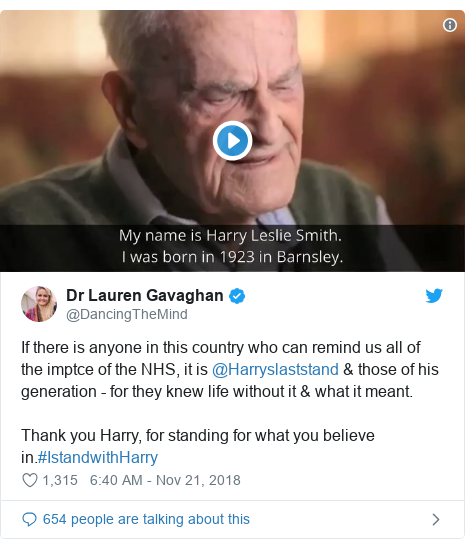Open the @Harryslaststand mention
Viewport: 465px width, 549px height.
[275, 369]
